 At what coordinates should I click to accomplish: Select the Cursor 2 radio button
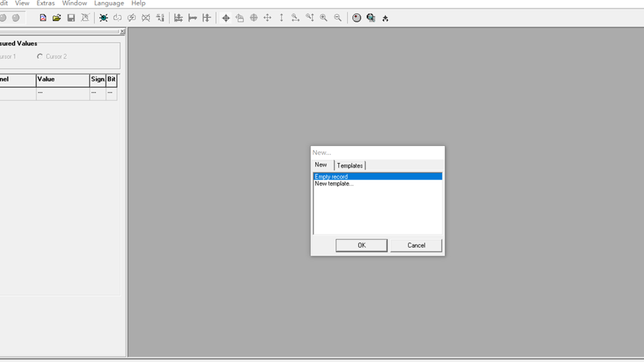point(40,57)
